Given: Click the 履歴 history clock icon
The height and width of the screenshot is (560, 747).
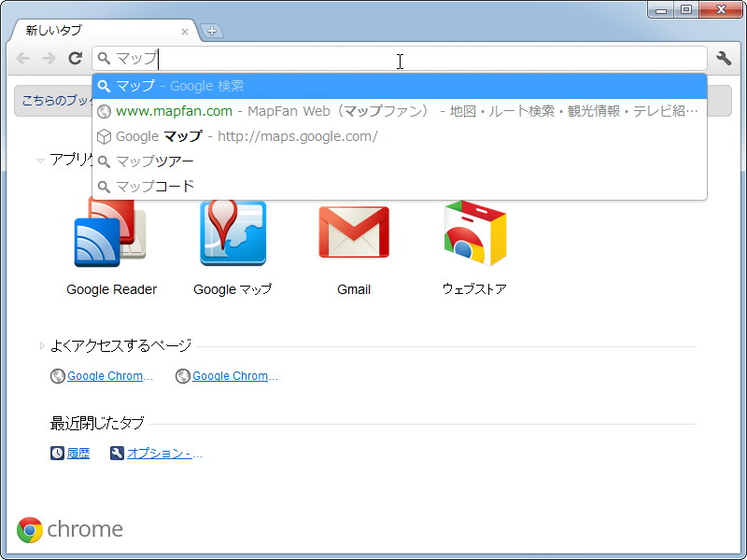Looking at the screenshot, I should (57, 453).
